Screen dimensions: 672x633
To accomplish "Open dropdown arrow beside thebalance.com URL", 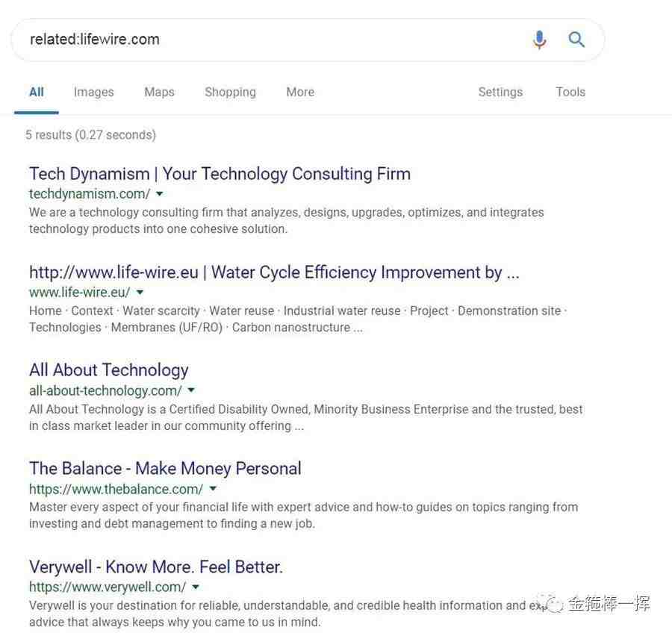I will pos(213,488).
